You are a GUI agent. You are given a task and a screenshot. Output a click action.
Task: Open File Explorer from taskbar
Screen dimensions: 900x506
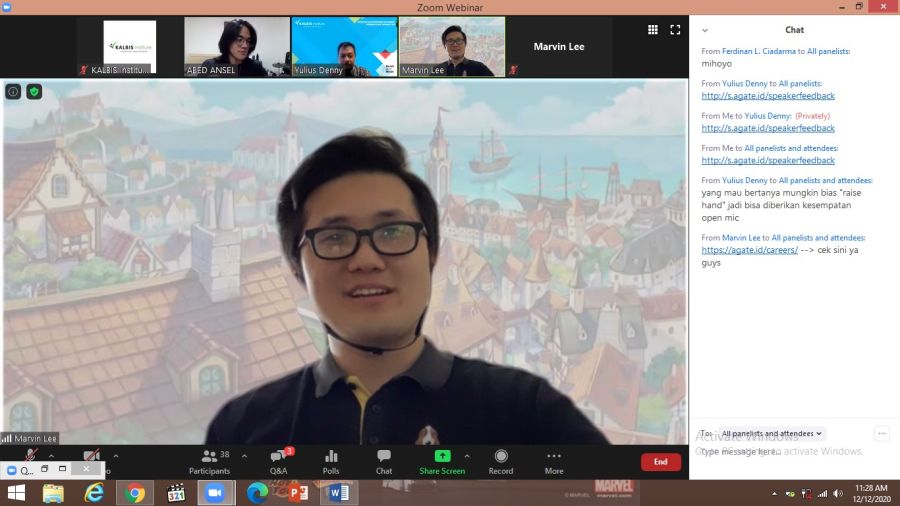point(53,493)
